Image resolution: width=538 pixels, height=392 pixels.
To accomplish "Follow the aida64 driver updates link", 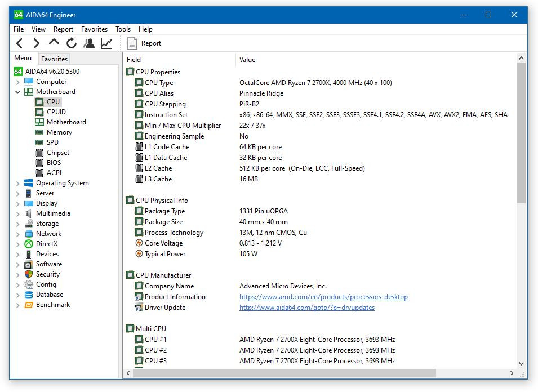I will coord(306,308).
